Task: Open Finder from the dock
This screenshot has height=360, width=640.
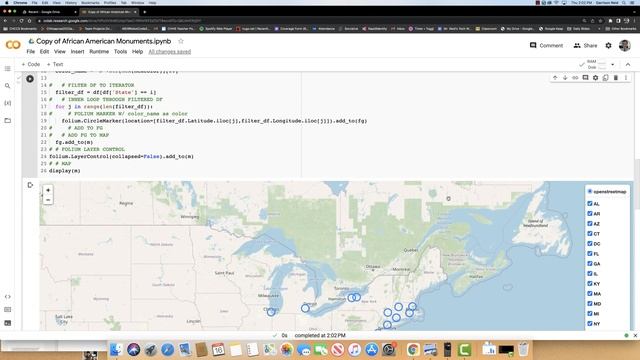Action: click(116, 349)
